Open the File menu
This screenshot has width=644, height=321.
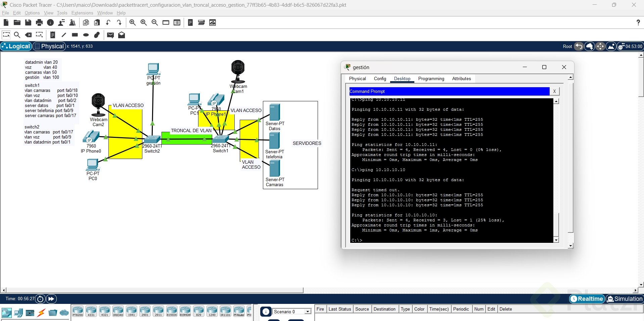[5, 13]
